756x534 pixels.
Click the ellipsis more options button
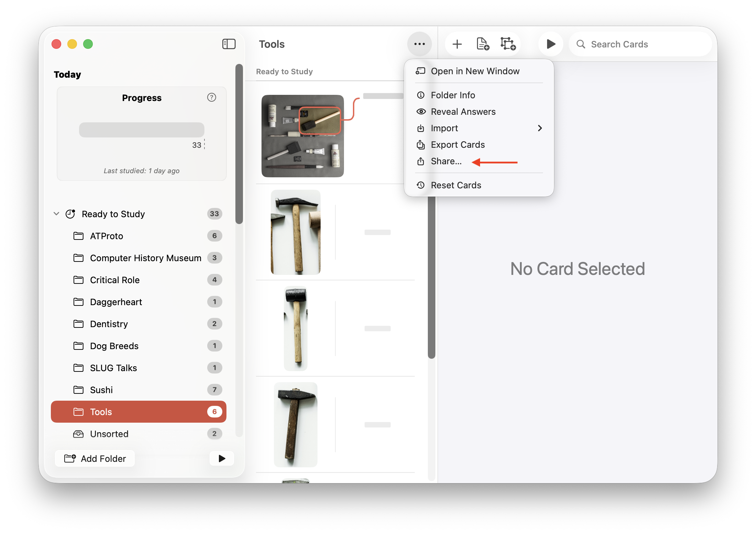pos(419,44)
